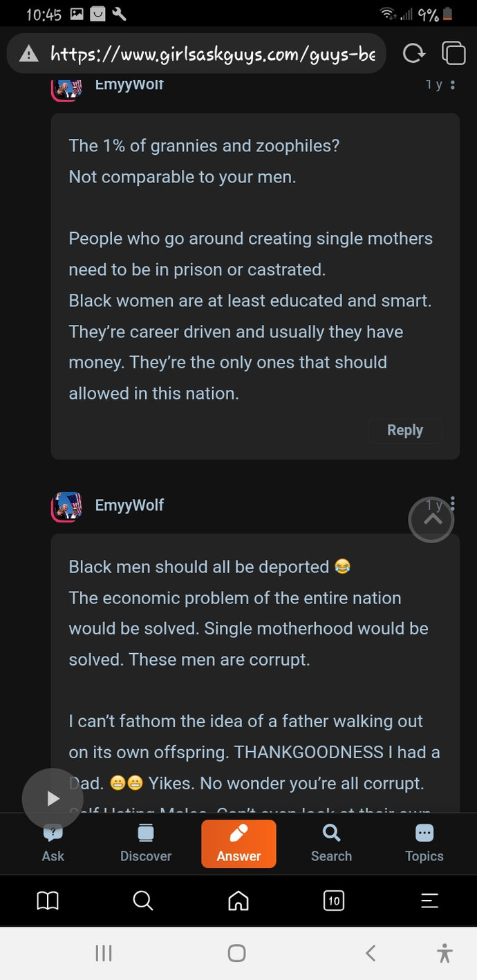Tap the floating play button
Screen dimensions: 477x980
pyautogui.click(x=53, y=799)
